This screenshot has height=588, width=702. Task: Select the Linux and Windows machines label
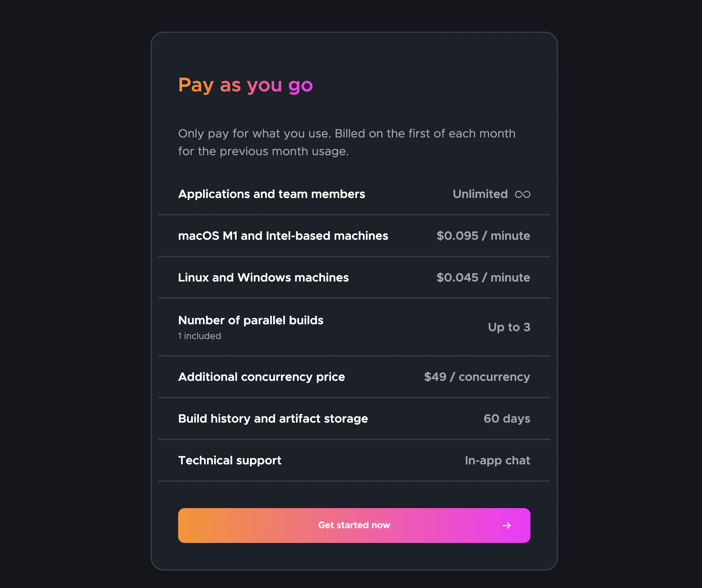(x=263, y=278)
